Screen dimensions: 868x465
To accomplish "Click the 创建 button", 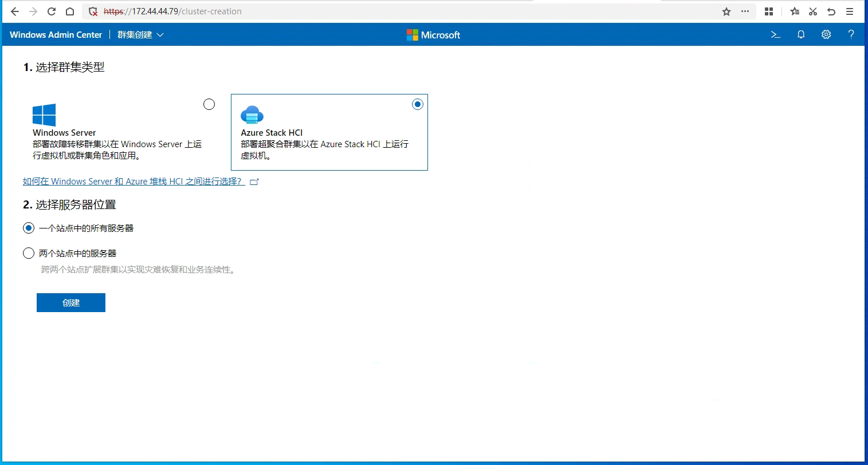I will [x=71, y=303].
